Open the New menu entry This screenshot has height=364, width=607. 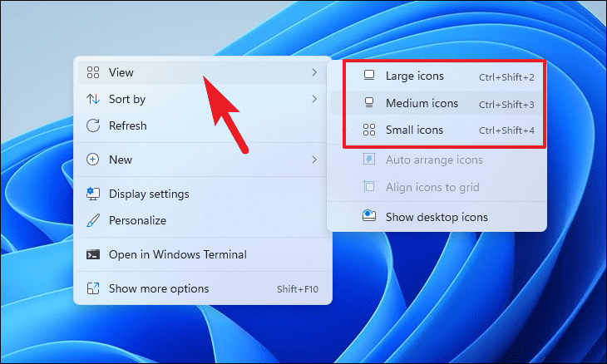[203, 160]
